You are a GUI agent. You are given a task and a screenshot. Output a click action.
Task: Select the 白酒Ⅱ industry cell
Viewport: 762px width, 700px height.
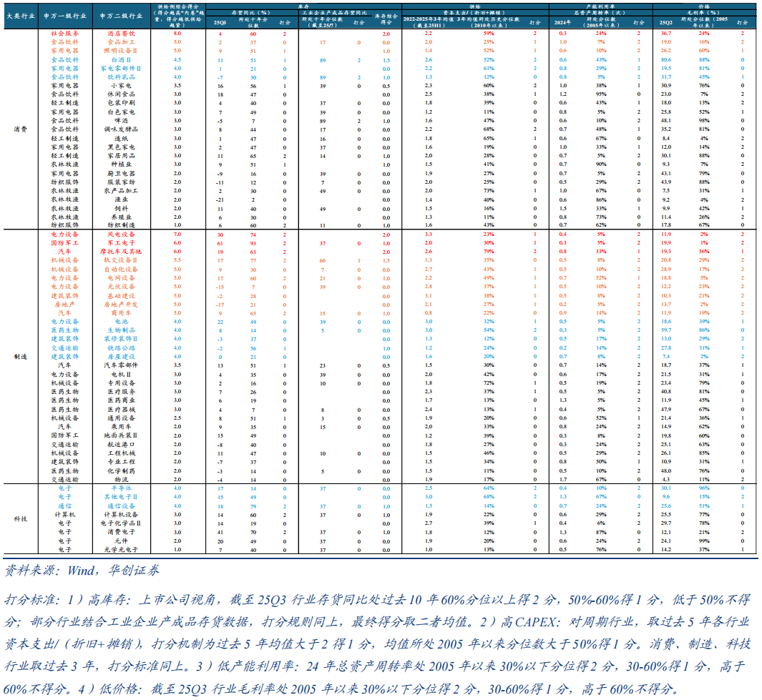pos(120,59)
